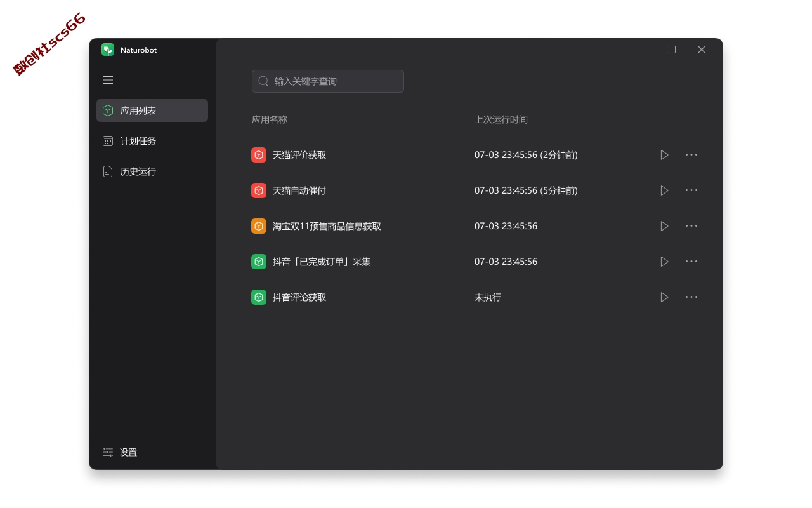Open more options for 淘宝双11预售商品信息获取
This screenshot has height=508, width=812.
pyautogui.click(x=691, y=226)
